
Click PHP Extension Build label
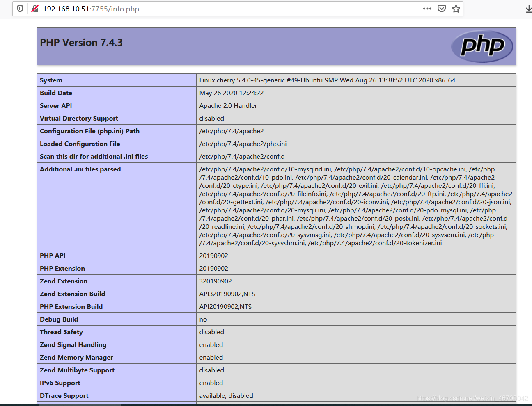pyautogui.click(x=71, y=307)
